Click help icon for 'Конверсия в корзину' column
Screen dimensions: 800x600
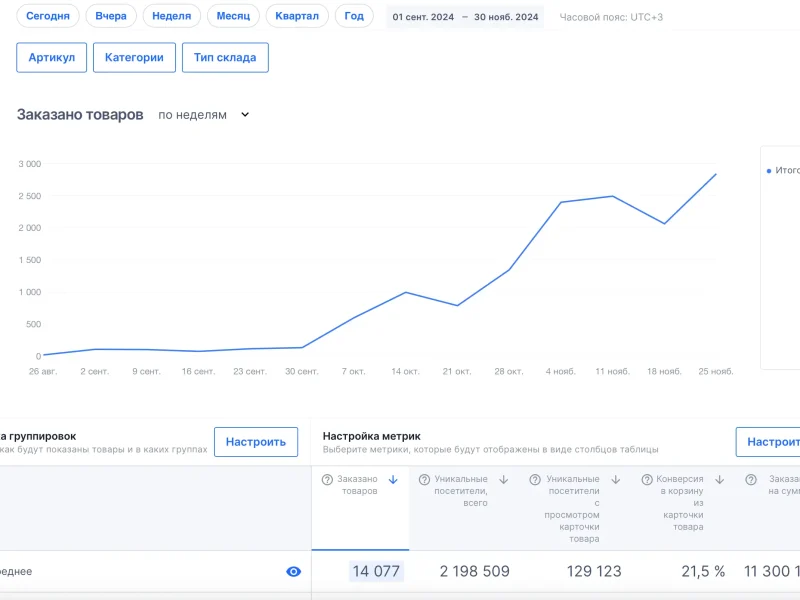click(x=646, y=480)
